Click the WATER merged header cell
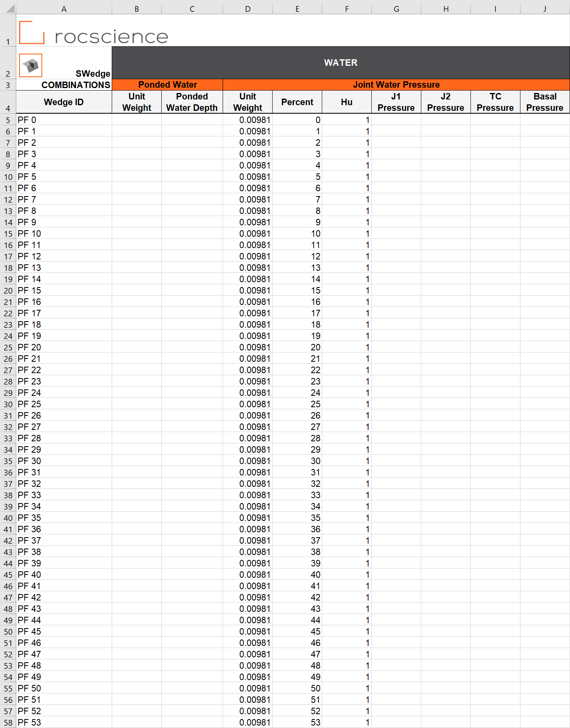570x728 pixels. (340, 63)
